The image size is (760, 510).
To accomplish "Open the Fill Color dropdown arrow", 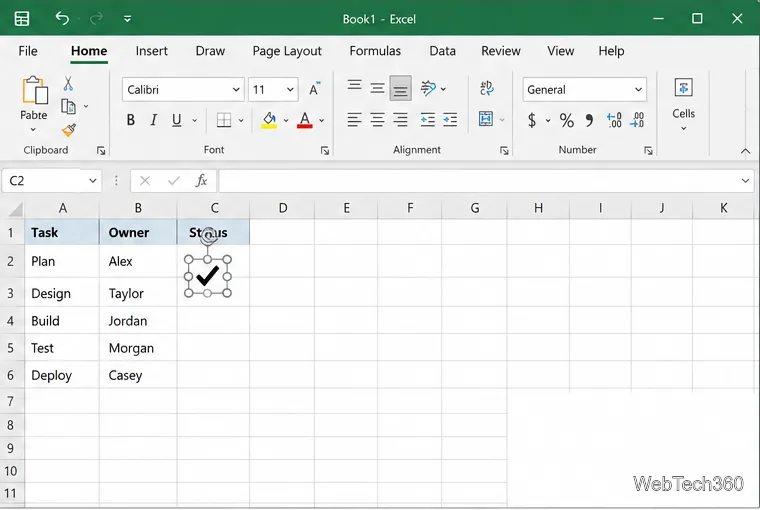I will pos(286,120).
